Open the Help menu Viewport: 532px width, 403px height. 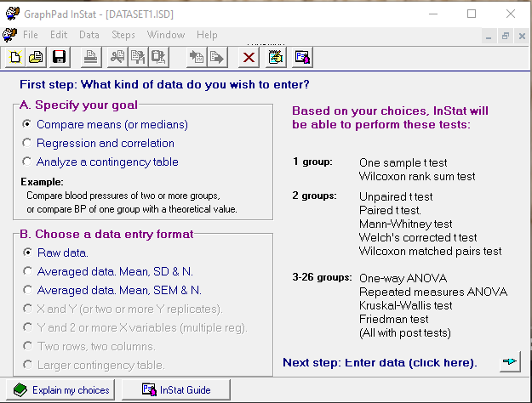tap(207, 35)
